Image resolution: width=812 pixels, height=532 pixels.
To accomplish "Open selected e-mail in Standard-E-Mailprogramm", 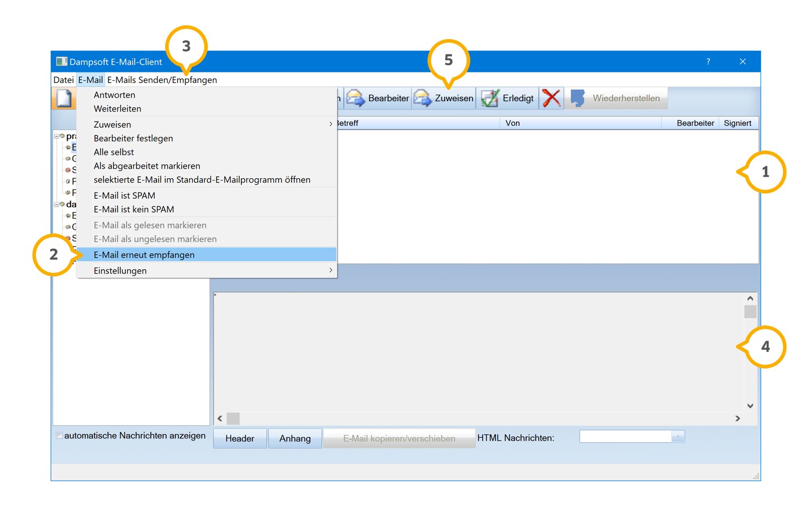I will [x=207, y=180].
